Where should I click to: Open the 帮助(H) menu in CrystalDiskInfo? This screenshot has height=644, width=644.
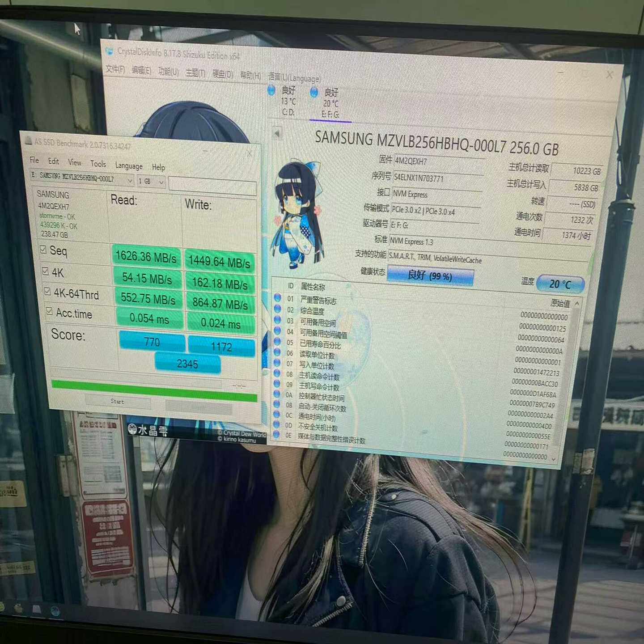(x=250, y=76)
